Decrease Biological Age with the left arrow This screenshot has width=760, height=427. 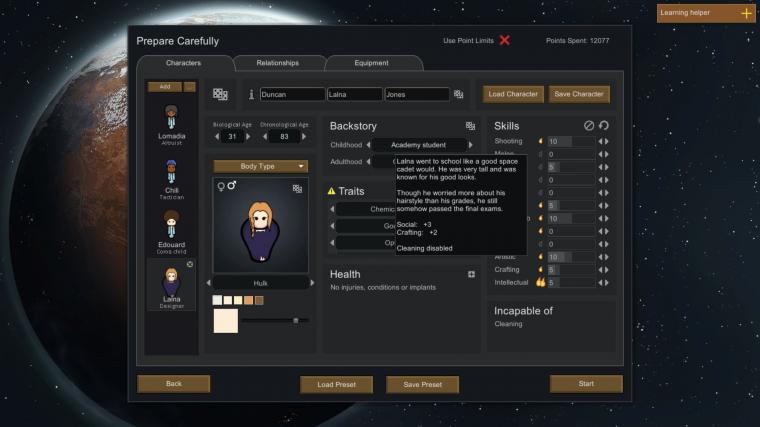tap(217, 137)
